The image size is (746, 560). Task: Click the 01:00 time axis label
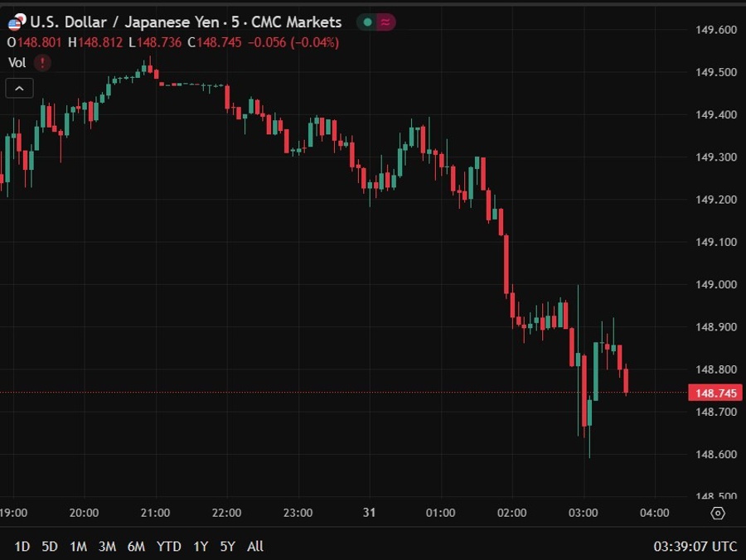point(441,513)
